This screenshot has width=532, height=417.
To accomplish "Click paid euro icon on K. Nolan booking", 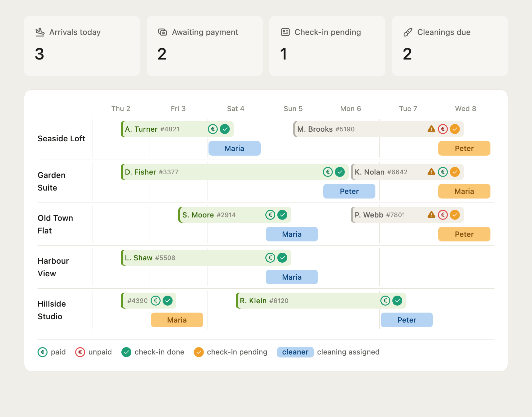I will pyautogui.click(x=443, y=172).
